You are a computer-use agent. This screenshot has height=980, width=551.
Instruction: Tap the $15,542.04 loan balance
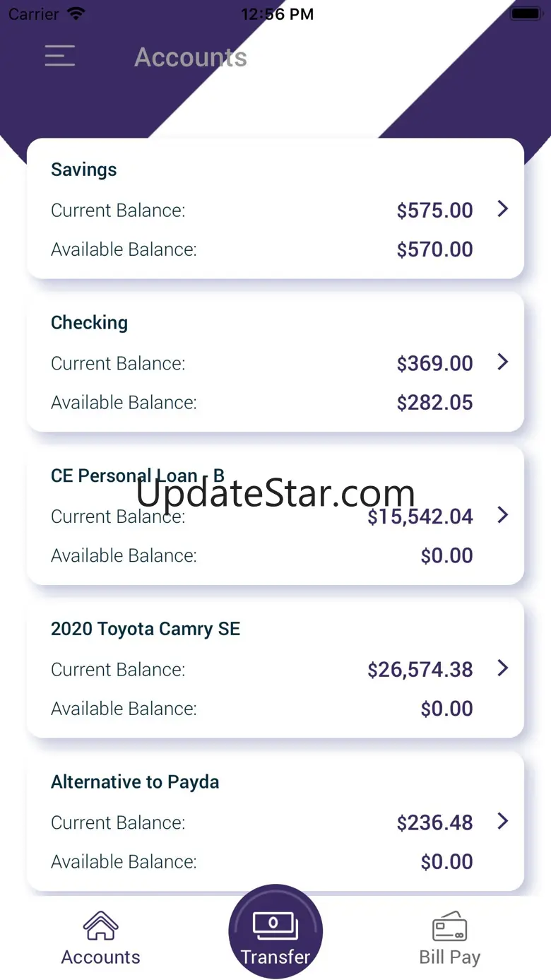(420, 516)
